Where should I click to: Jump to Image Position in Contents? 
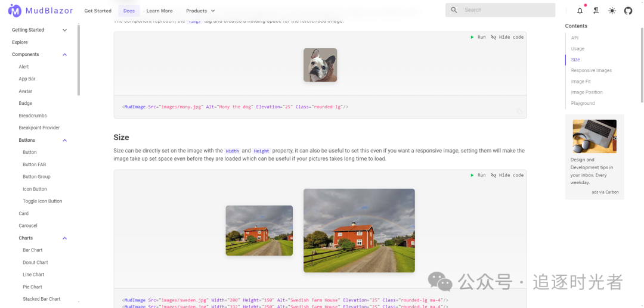(x=587, y=92)
